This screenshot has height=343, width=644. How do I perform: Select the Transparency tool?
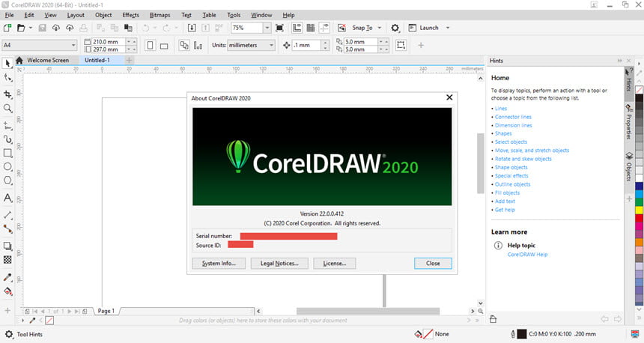click(x=7, y=260)
